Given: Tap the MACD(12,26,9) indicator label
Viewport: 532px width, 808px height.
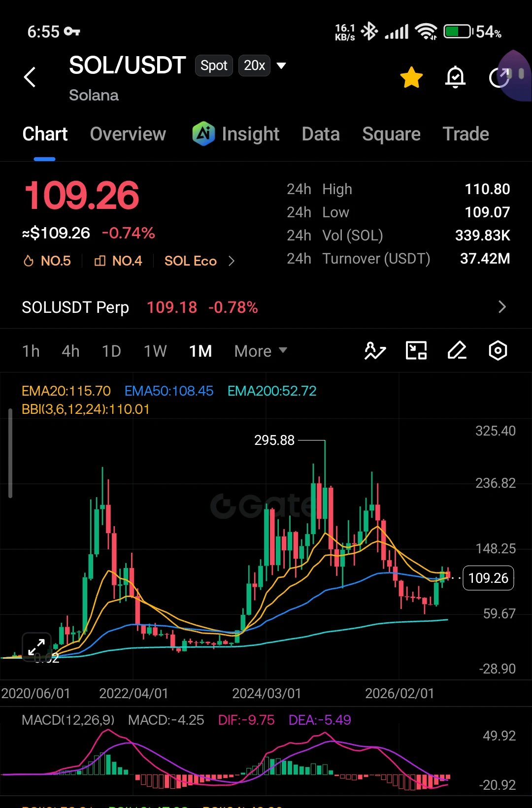Looking at the screenshot, I should pyautogui.click(x=68, y=720).
